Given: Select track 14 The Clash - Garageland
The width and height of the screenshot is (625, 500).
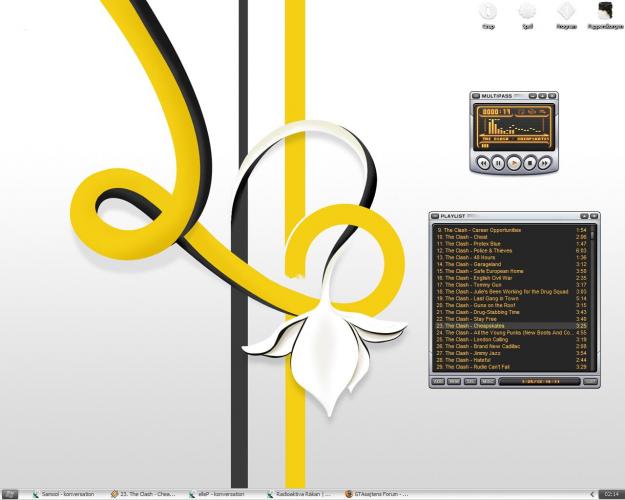Looking at the screenshot, I should 512,264.
